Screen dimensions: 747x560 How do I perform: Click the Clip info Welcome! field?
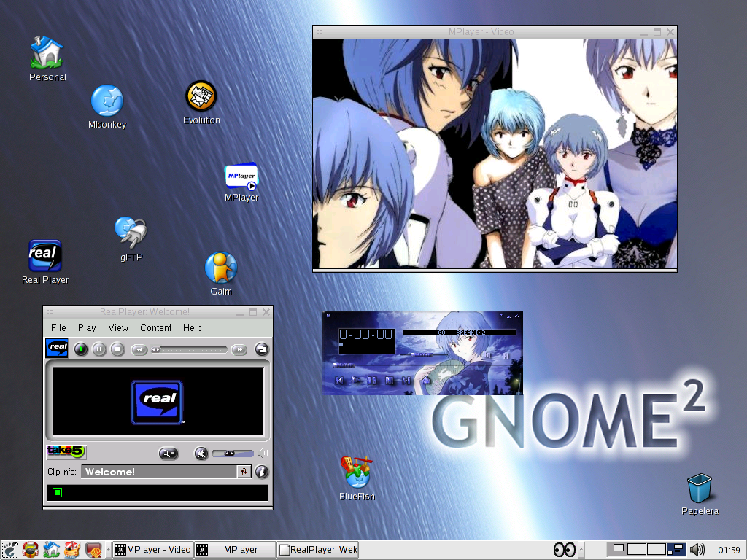(x=160, y=472)
